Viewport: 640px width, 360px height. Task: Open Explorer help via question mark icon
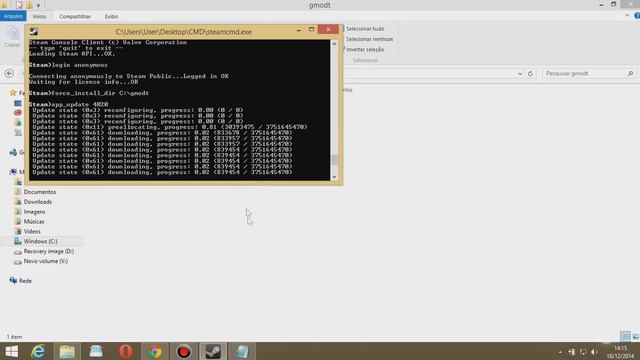coord(637,16)
